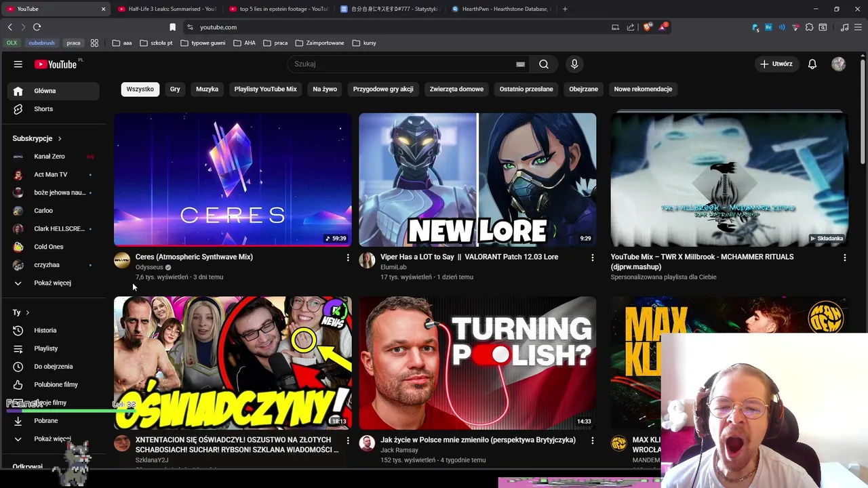Switch to Half-Life 3 Leaks tab
868x488 pixels.
click(167, 9)
